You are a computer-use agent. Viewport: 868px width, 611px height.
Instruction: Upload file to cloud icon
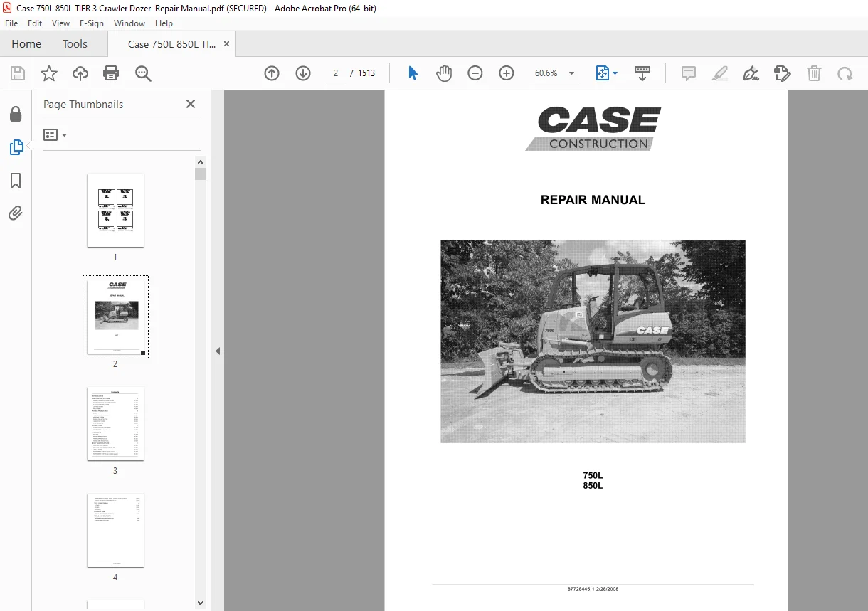pos(80,73)
